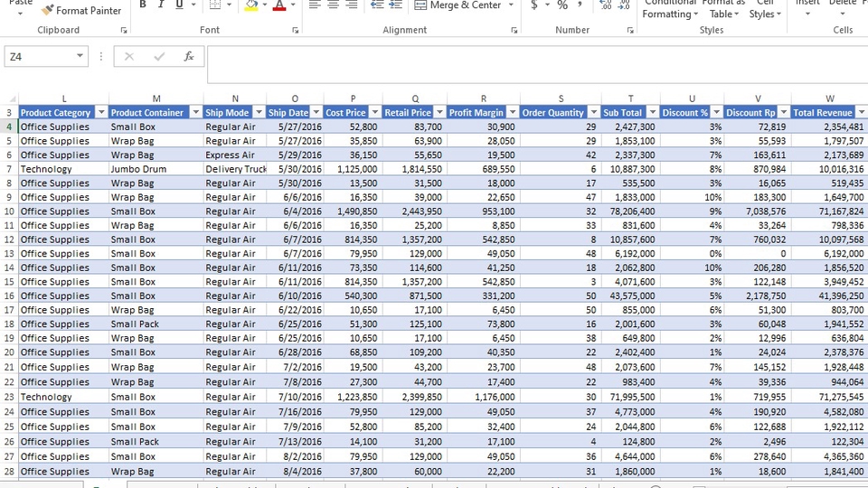Apply cell borders icon
Image resolution: width=868 pixels, height=488 pixels.
tap(215, 5)
